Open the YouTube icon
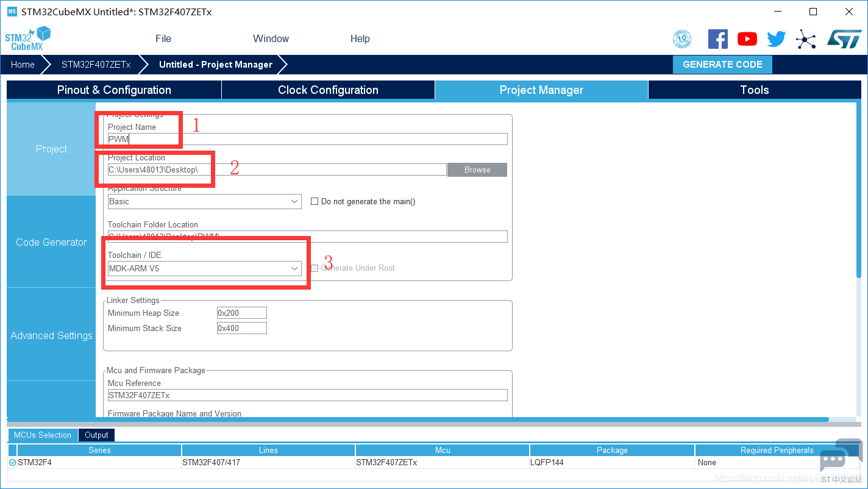868x489 pixels. 747,39
